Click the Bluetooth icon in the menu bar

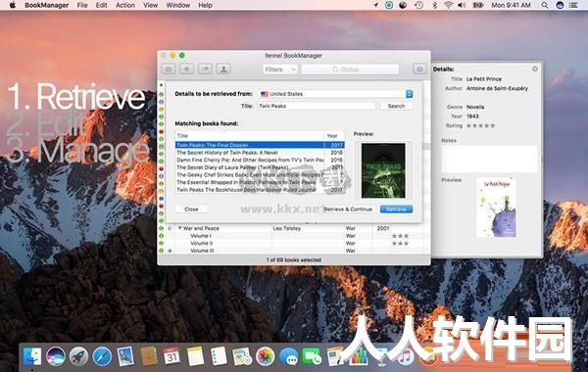pyautogui.click(x=434, y=5)
